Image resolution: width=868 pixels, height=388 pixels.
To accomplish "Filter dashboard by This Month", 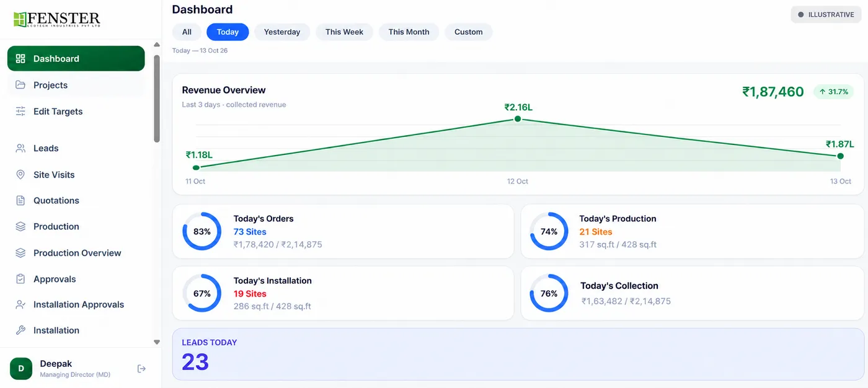I will coord(409,32).
